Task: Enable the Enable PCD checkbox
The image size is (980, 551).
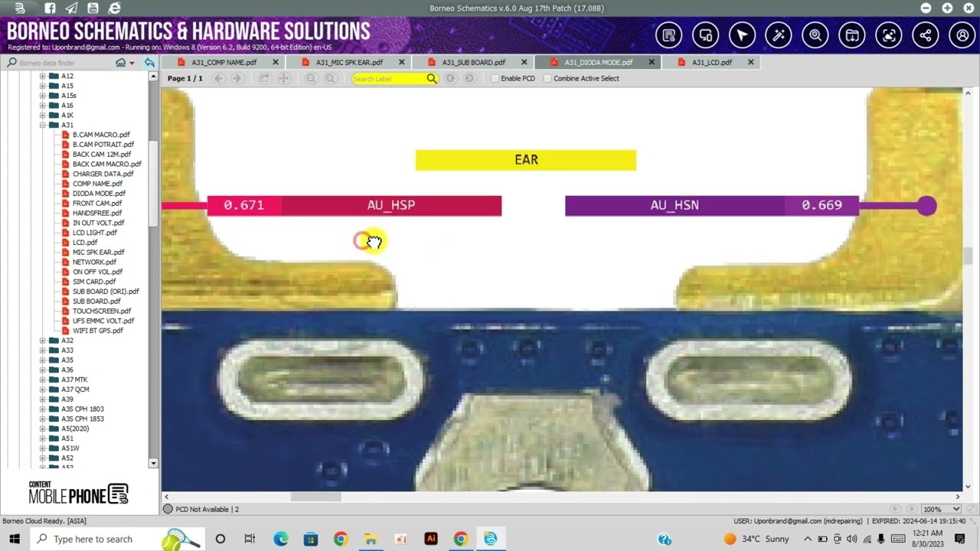Action: pos(495,79)
